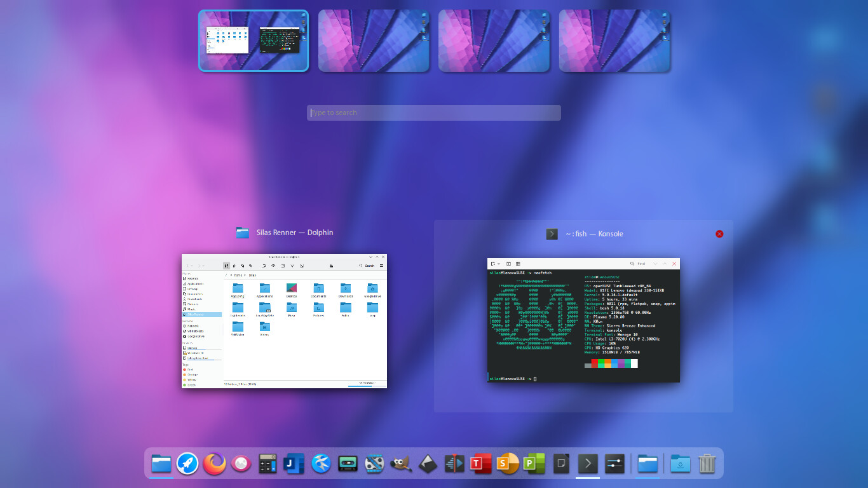Image resolution: width=868 pixels, height=488 pixels.
Task: Open the Trash in the dock
Action: [x=707, y=464]
